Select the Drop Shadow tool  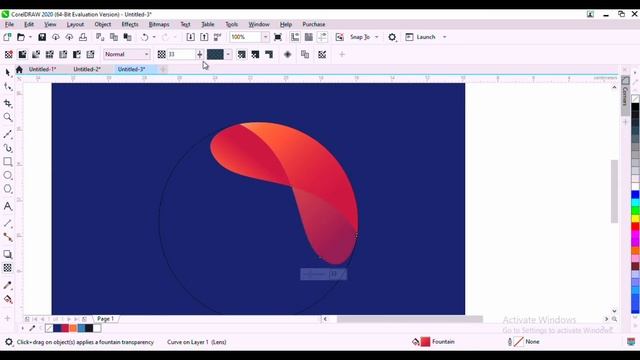[8, 254]
